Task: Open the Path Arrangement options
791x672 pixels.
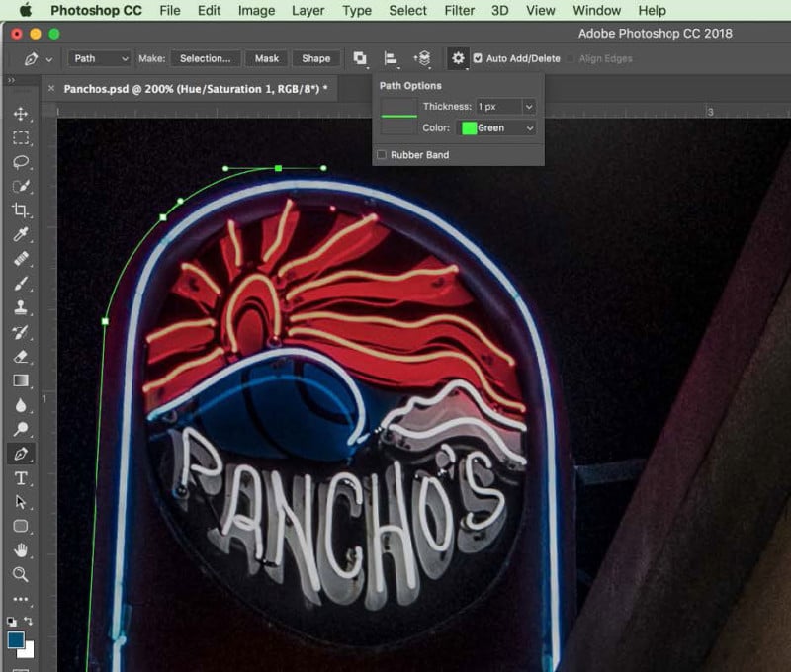Action: [x=422, y=58]
